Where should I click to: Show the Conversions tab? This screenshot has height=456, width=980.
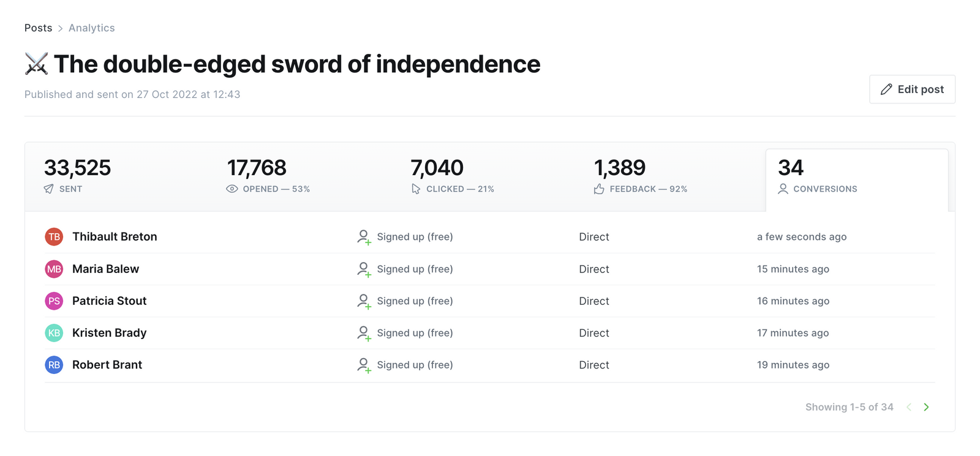coord(856,178)
